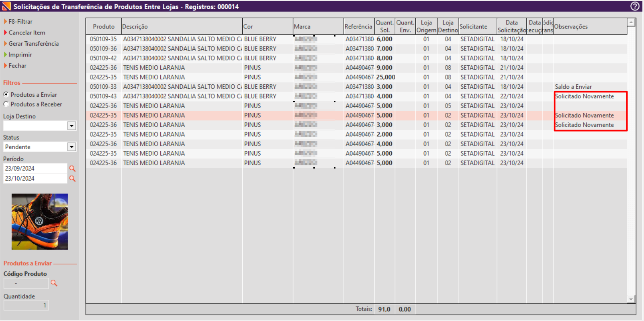Click the Quant. Env. column header
Image resolution: width=644 pixels, height=321 pixels.
pyautogui.click(x=405, y=26)
